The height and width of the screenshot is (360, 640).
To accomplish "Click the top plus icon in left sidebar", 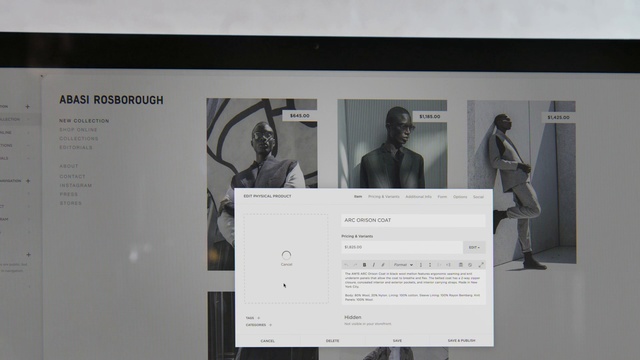I will click(x=28, y=107).
